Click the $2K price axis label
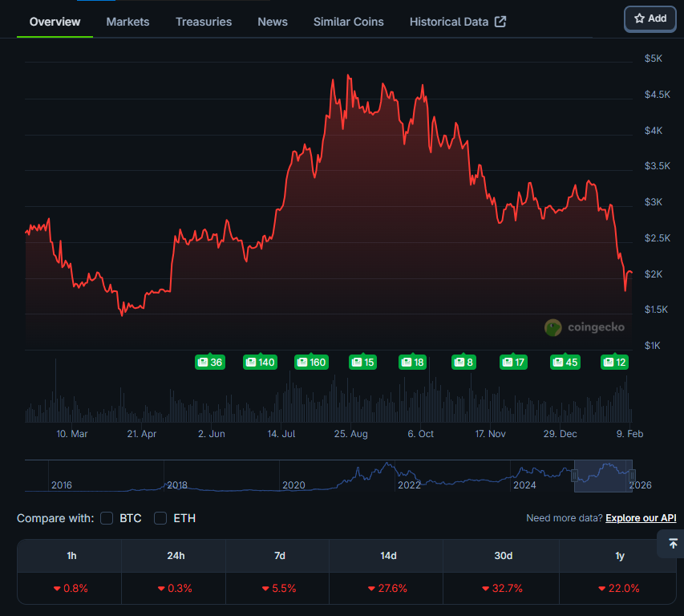 click(654, 274)
